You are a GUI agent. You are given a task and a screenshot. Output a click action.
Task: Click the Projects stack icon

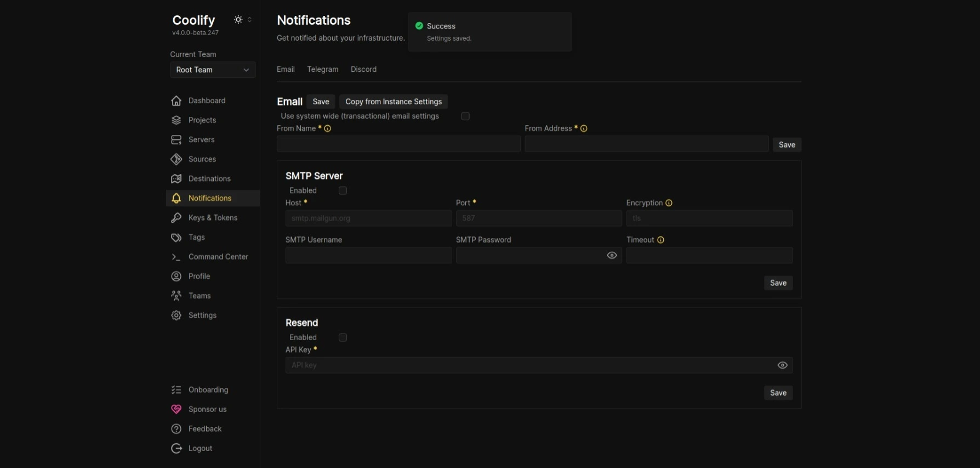[176, 120]
